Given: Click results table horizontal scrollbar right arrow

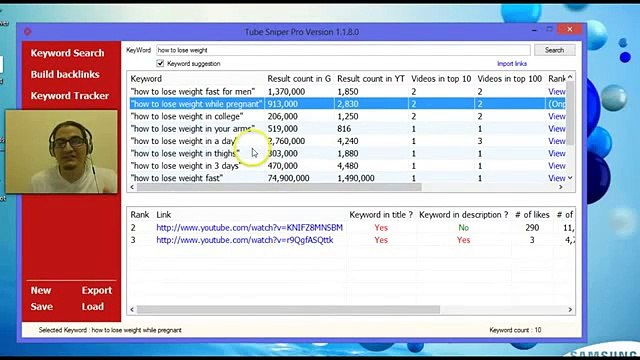Looking at the screenshot, I should pos(570,310).
